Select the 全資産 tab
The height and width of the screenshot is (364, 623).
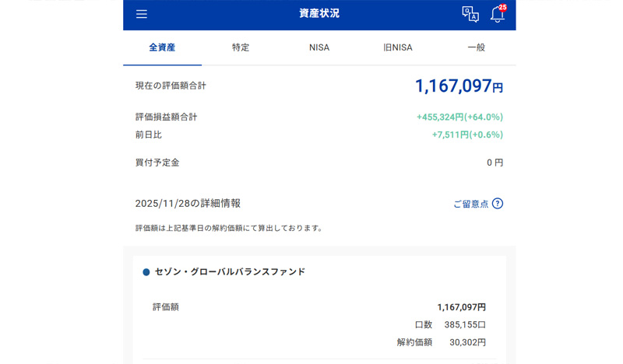coord(162,47)
